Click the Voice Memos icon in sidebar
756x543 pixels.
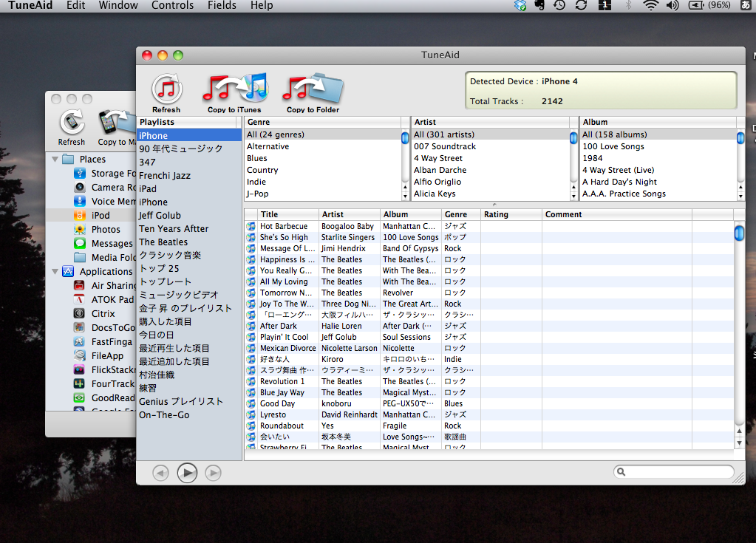pyautogui.click(x=80, y=201)
